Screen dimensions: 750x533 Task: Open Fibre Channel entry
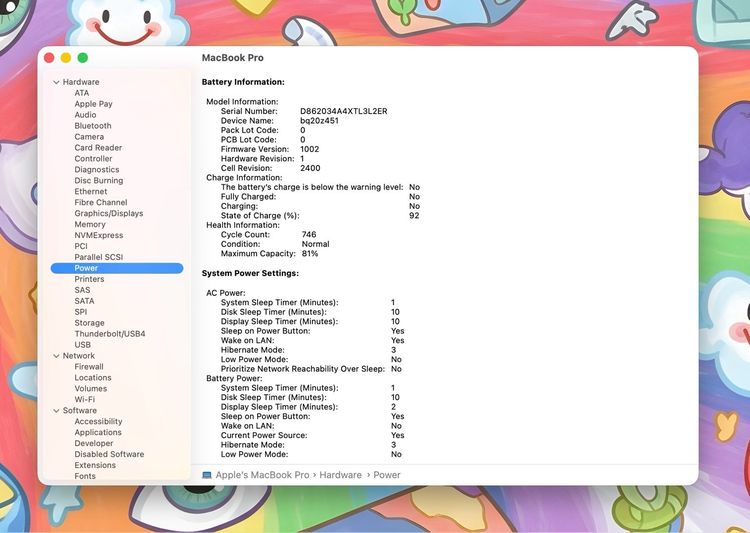pos(100,202)
